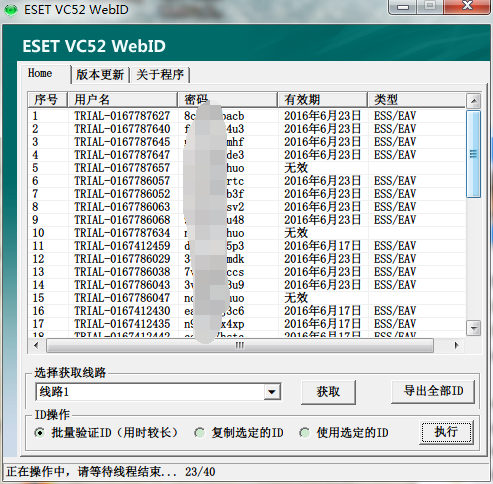This screenshot has height=484, width=493.
Task: Click 2016年6月17日 date in row 16
Action: coord(322,311)
